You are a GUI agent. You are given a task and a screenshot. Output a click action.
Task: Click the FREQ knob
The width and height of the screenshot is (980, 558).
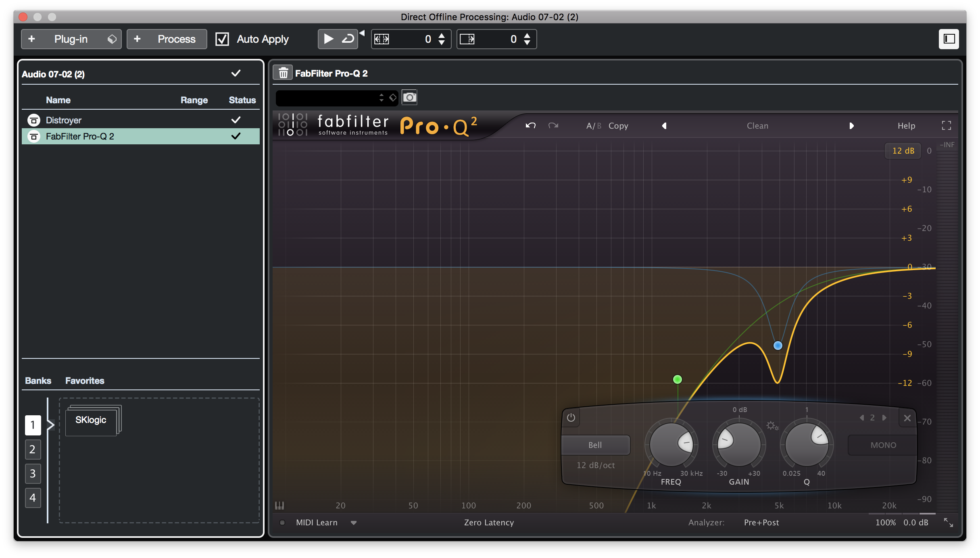coord(671,444)
